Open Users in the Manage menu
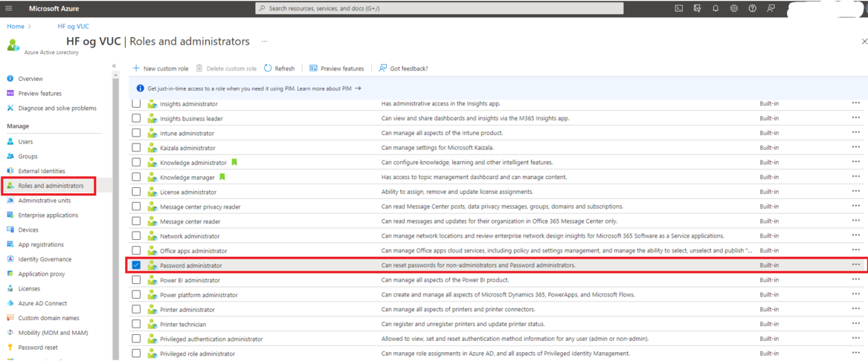The width and height of the screenshot is (868, 361). click(x=25, y=141)
